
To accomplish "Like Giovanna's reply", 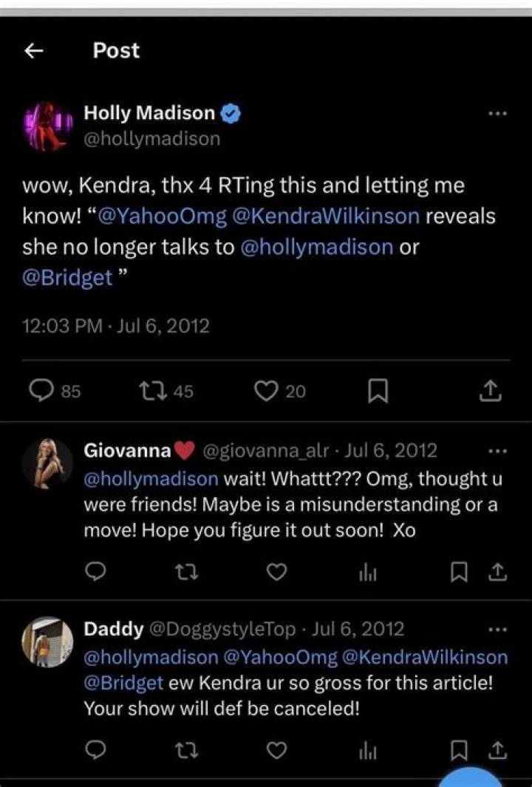I will [x=276, y=571].
